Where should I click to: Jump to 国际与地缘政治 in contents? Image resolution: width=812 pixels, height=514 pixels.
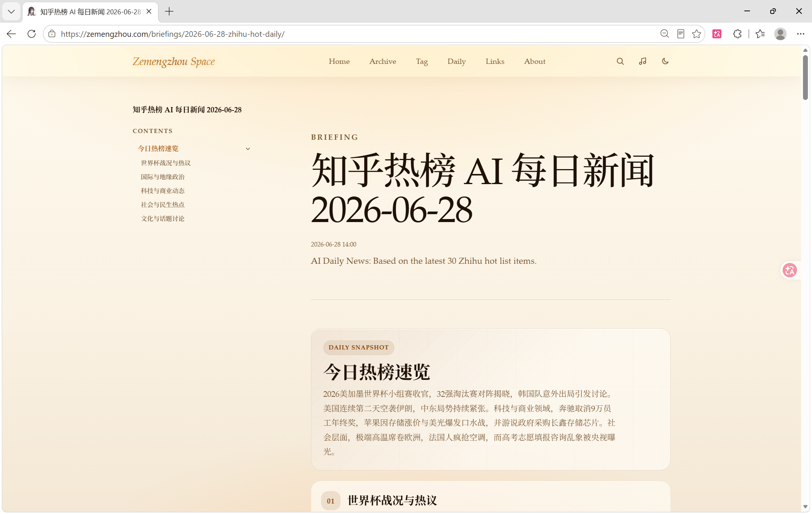point(163,177)
